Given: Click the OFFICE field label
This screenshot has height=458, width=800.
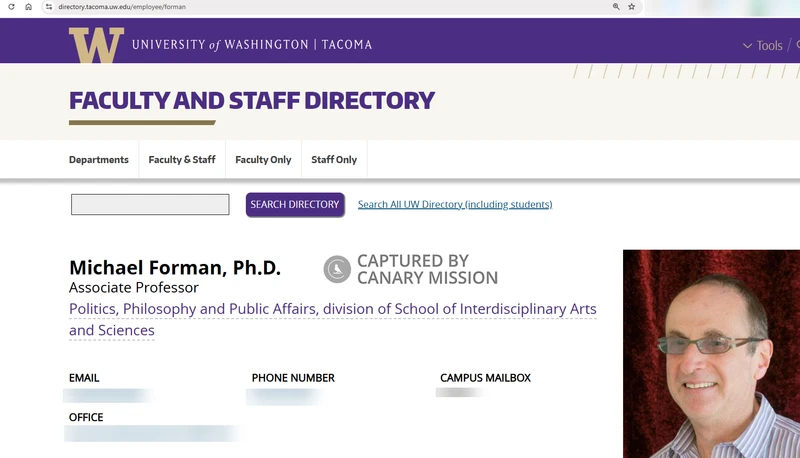Looking at the screenshot, I should click(86, 417).
